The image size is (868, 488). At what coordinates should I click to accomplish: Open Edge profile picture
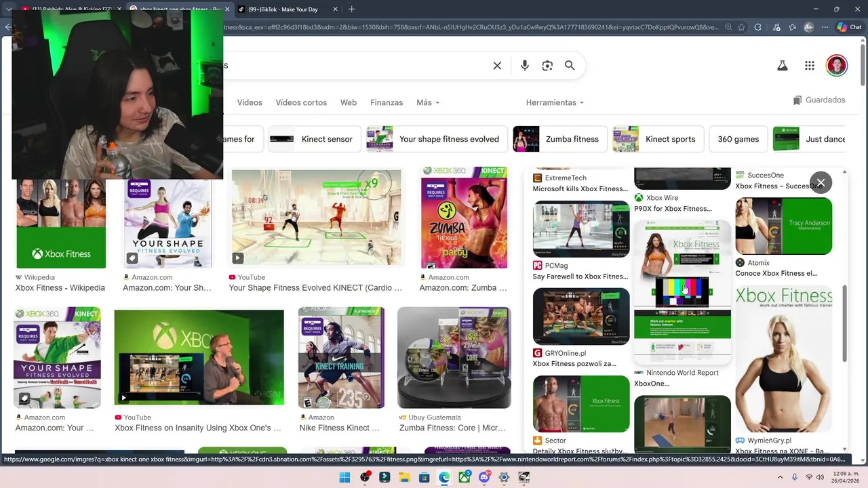808,27
